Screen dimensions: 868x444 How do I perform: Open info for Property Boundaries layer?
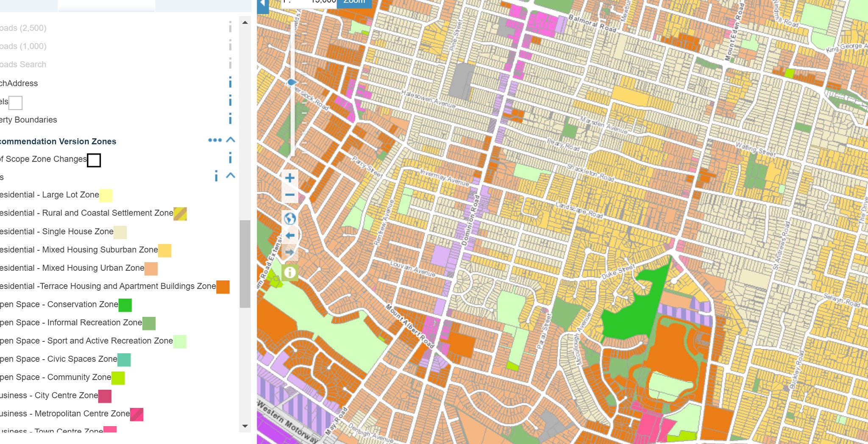click(230, 119)
